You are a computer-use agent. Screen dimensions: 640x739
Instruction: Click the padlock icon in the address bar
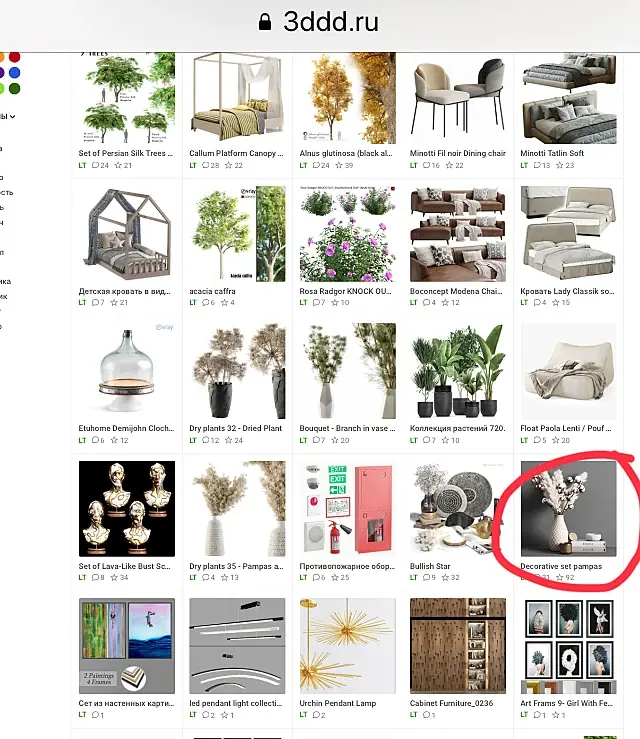click(265, 22)
